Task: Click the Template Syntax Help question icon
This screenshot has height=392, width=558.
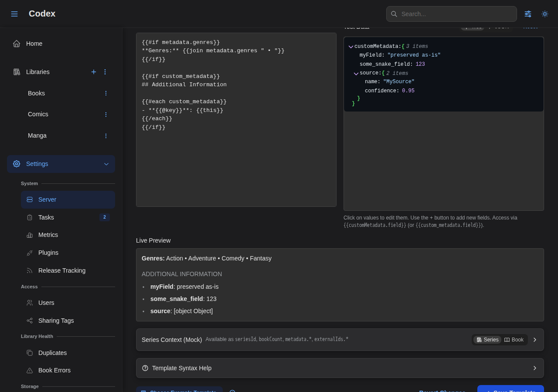Action: tap(145, 368)
